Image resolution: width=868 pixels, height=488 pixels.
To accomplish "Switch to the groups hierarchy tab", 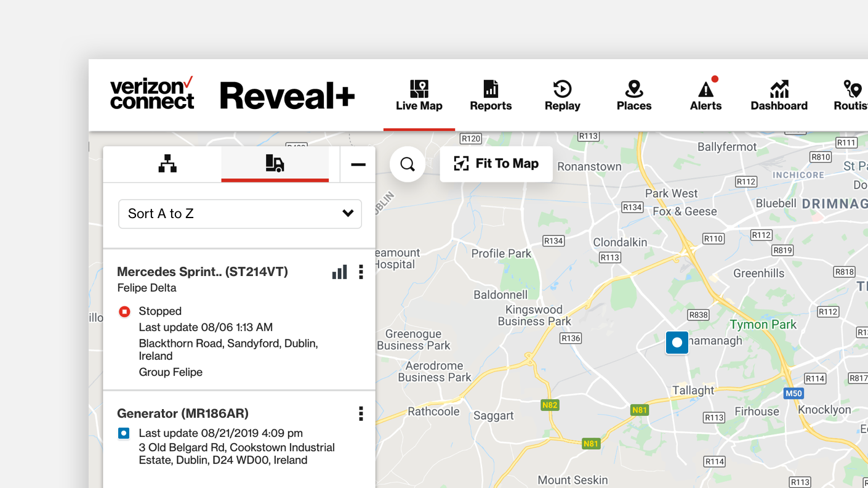I will [x=167, y=164].
